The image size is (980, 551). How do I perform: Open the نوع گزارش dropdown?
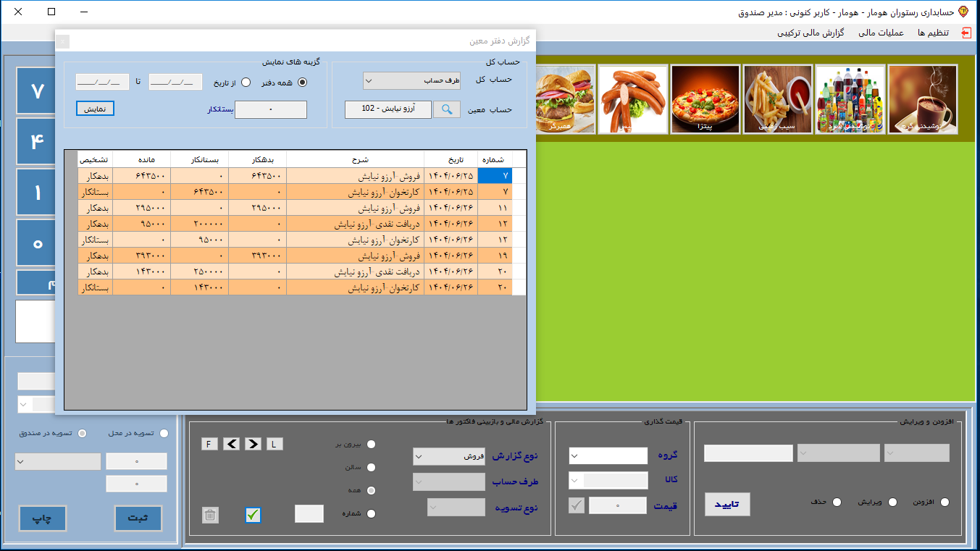coord(449,456)
